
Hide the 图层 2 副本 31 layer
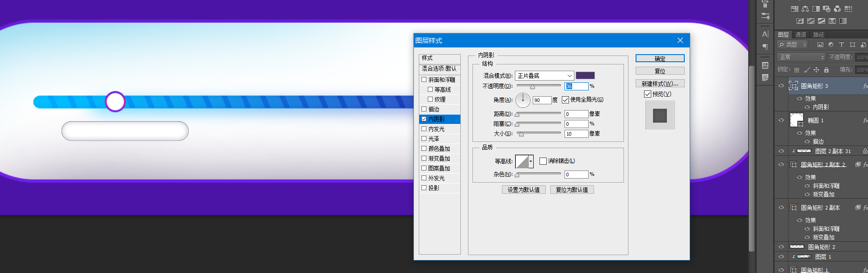point(781,151)
